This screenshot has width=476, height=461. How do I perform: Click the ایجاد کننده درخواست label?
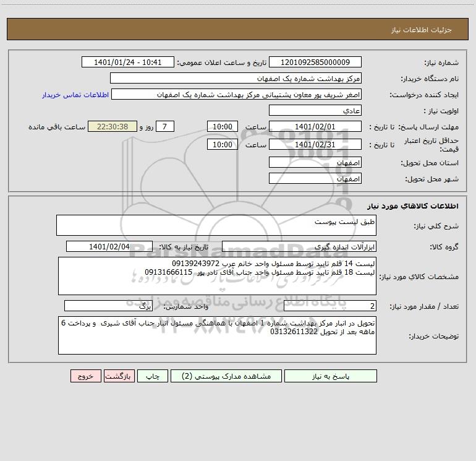[424, 95]
